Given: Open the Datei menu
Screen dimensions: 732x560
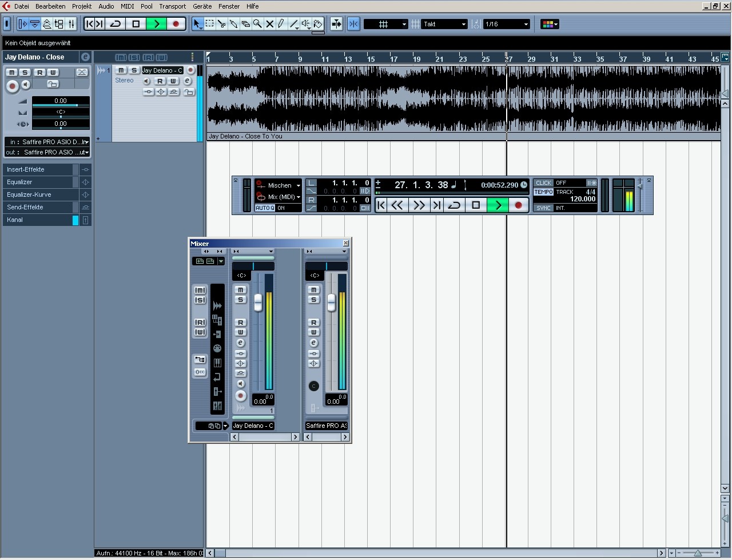Looking at the screenshot, I should pyautogui.click(x=21, y=6).
